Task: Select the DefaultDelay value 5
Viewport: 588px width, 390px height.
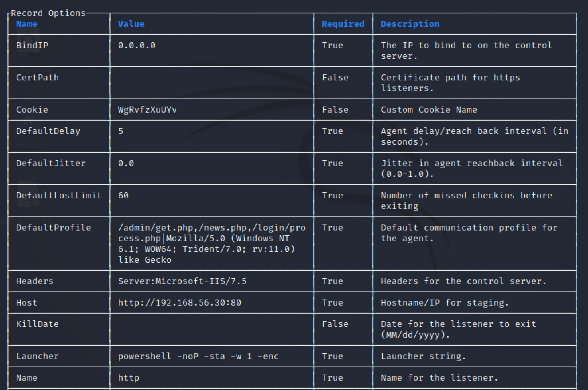Action: (x=121, y=131)
